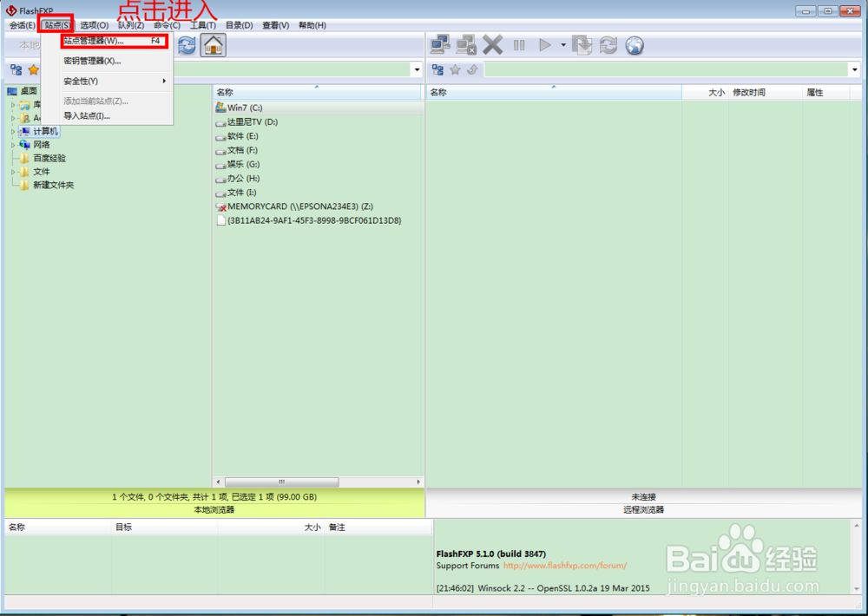The height and width of the screenshot is (616, 868).
Task: Click the local refresh icon in toolbar
Action: (187, 45)
